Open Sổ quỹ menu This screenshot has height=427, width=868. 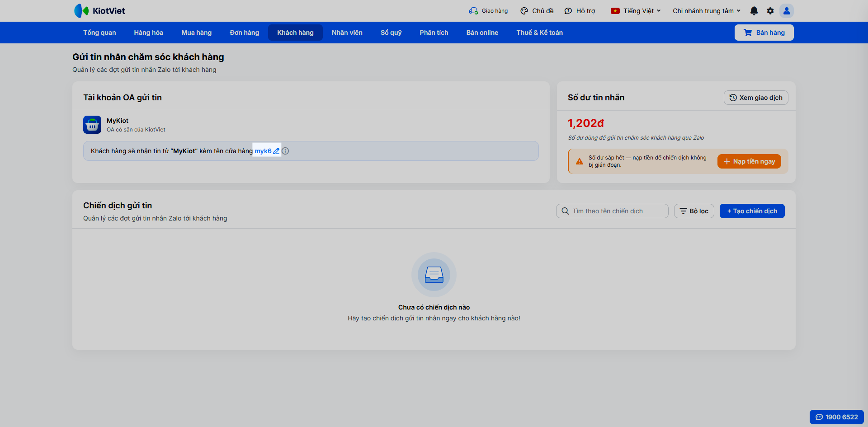[x=391, y=33]
